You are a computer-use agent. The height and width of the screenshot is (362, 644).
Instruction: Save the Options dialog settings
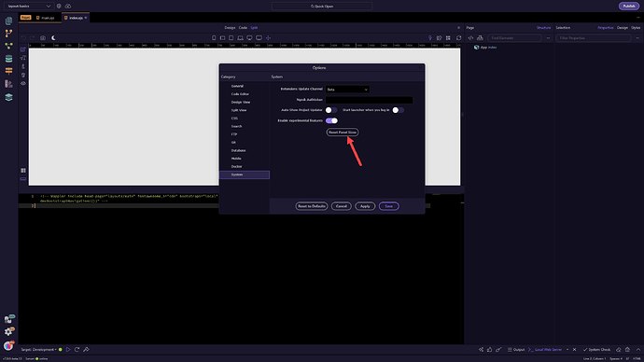(x=388, y=206)
